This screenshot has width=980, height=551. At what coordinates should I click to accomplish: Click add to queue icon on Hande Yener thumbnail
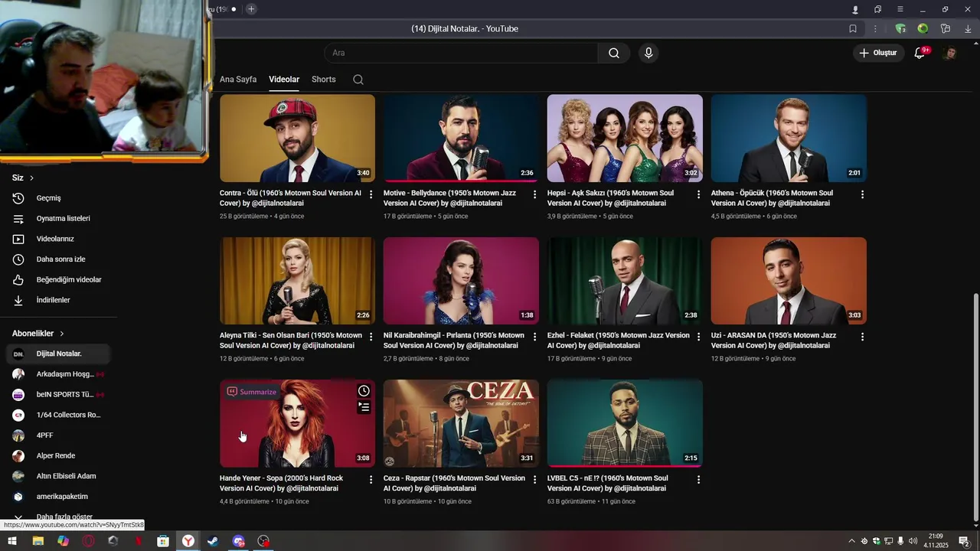click(x=364, y=407)
